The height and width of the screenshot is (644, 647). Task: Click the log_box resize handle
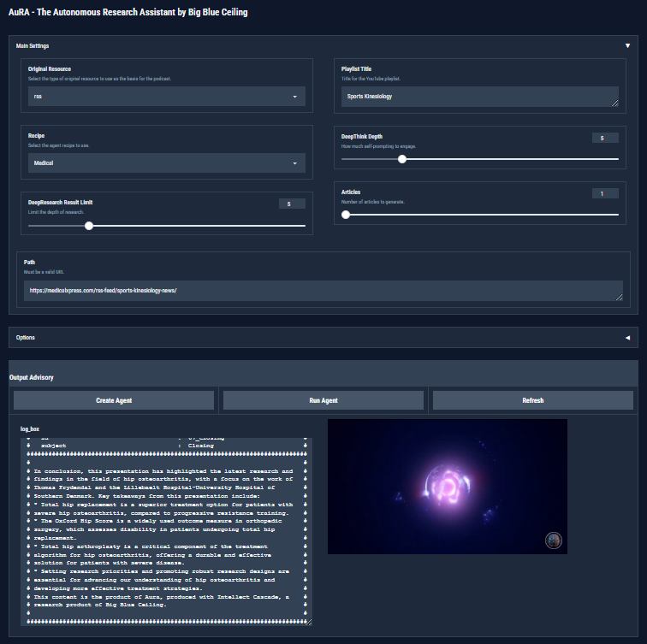(x=308, y=622)
